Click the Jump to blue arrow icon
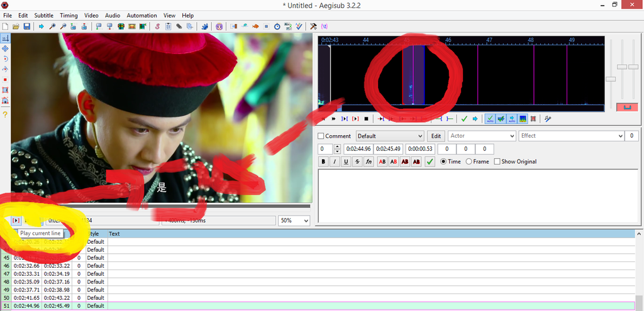 [x=41, y=26]
